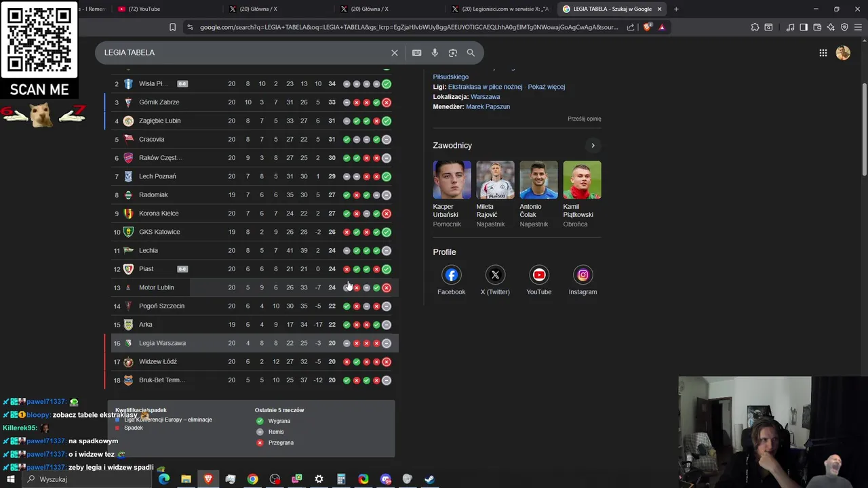Viewport: 868px width, 488px height.
Task: Click the Pokaż więcej link
Action: (546, 87)
